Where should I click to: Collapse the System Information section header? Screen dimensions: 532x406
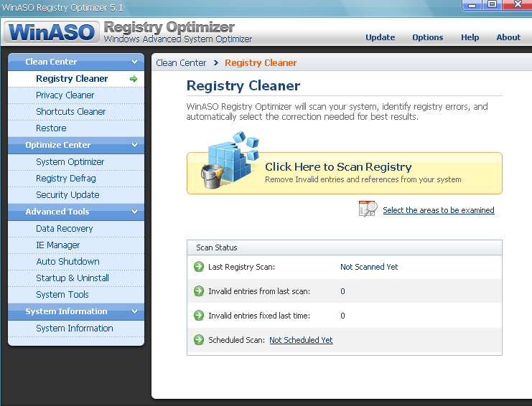(x=134, y=312)
